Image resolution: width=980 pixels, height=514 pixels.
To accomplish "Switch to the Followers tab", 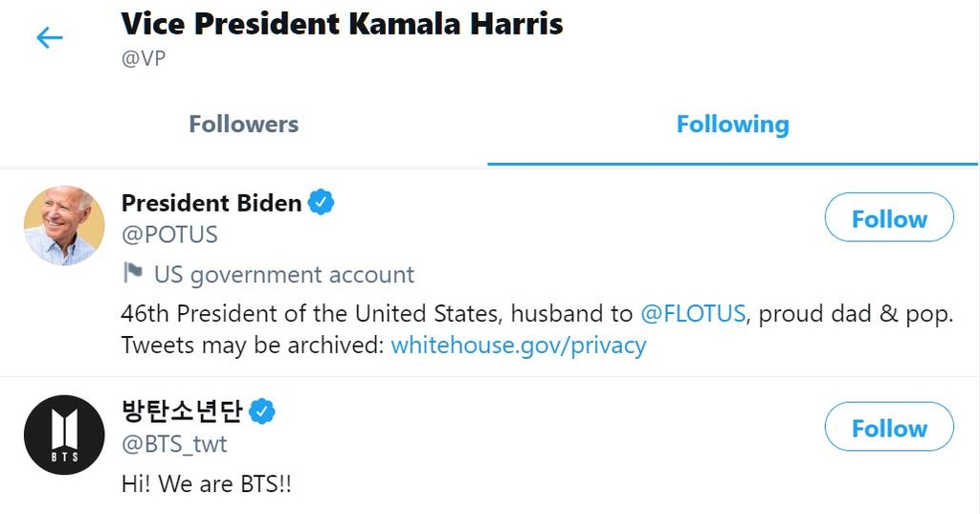I will [243, 124].
